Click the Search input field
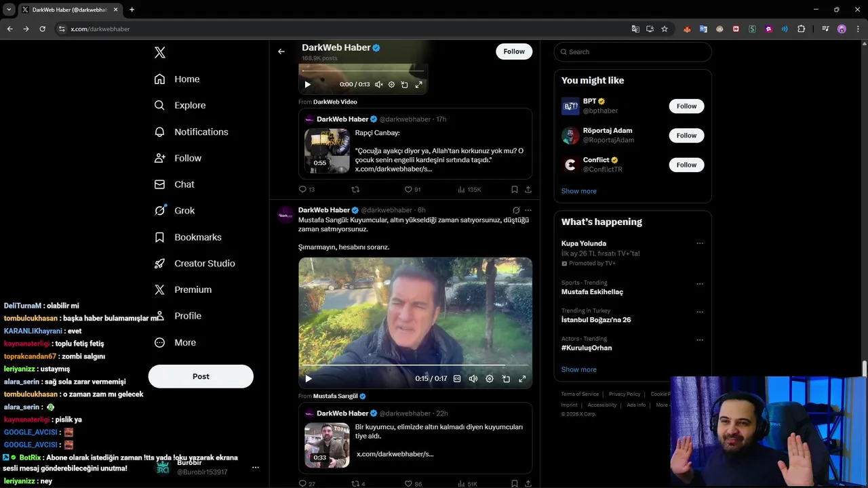Viewport: 868px width, 488px height. tap(633, 52)
